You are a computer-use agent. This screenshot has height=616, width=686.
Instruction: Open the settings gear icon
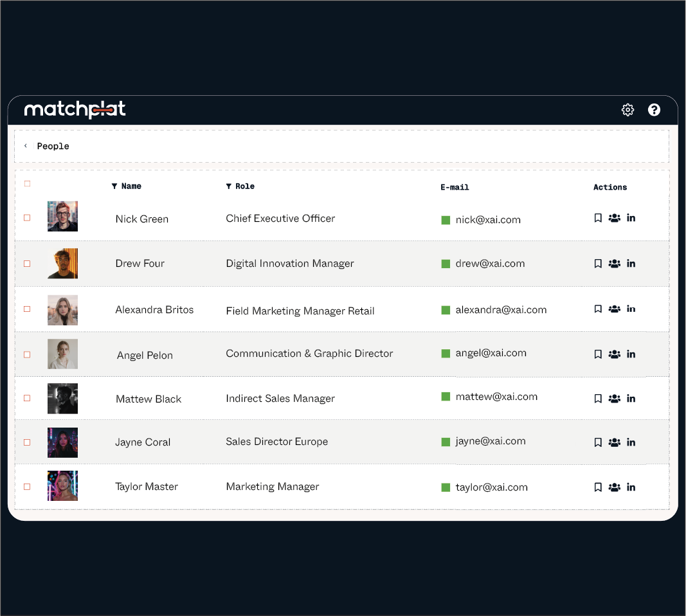627,110
